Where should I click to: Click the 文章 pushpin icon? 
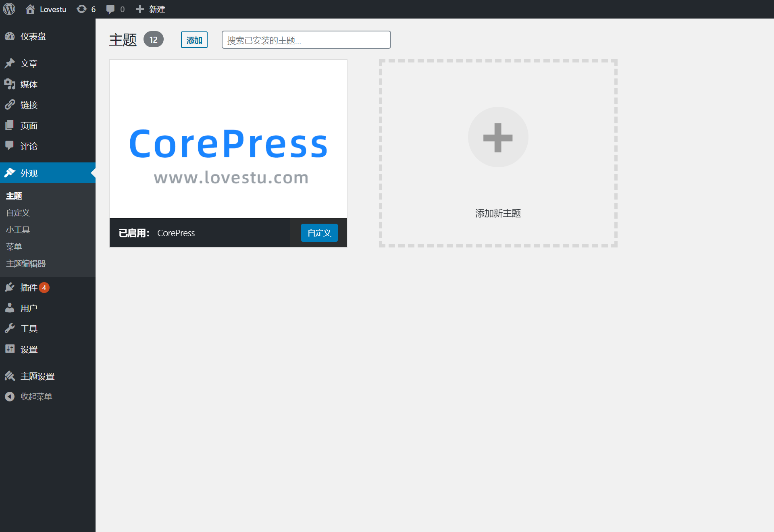pos(10,63)
